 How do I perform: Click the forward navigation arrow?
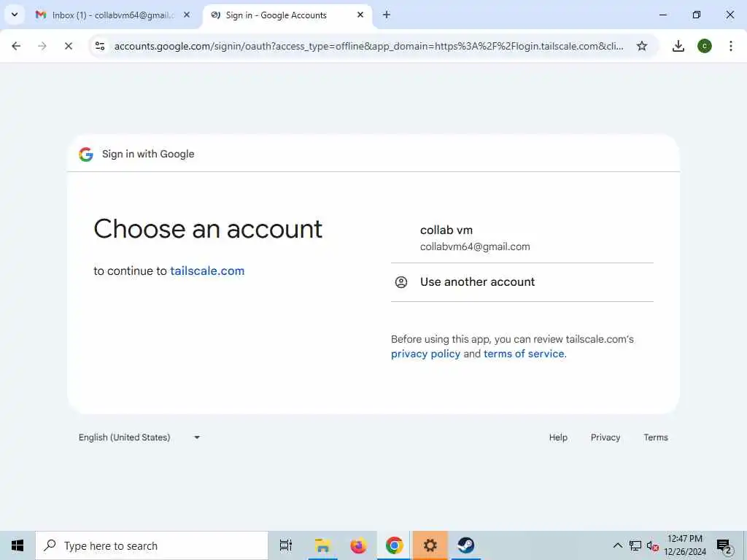pos(42,46)
